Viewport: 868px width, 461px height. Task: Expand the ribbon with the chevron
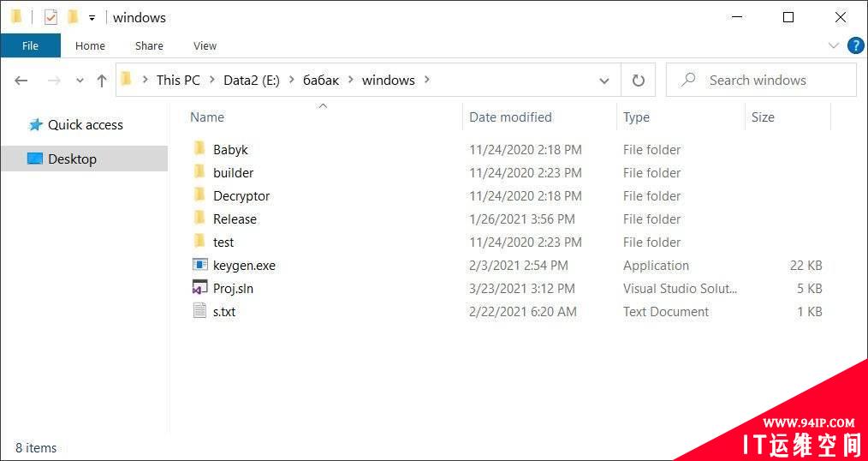pyautogui.click(x=834, y=46)
